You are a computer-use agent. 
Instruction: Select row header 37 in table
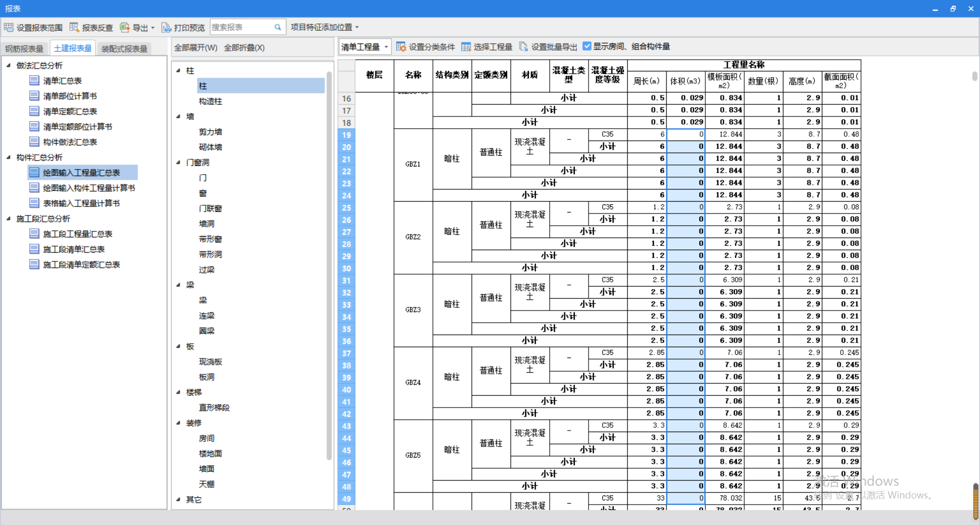coord(347,353)
